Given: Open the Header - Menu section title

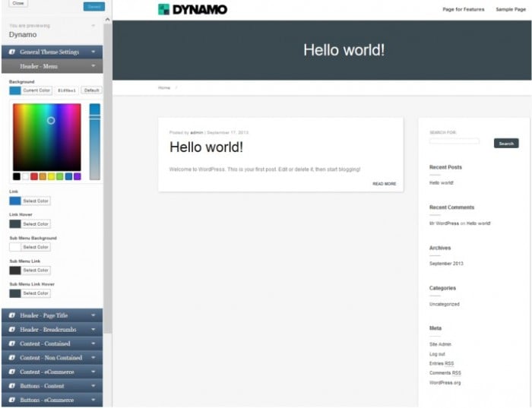Looking at the screenshot, I should coord(39,66).
